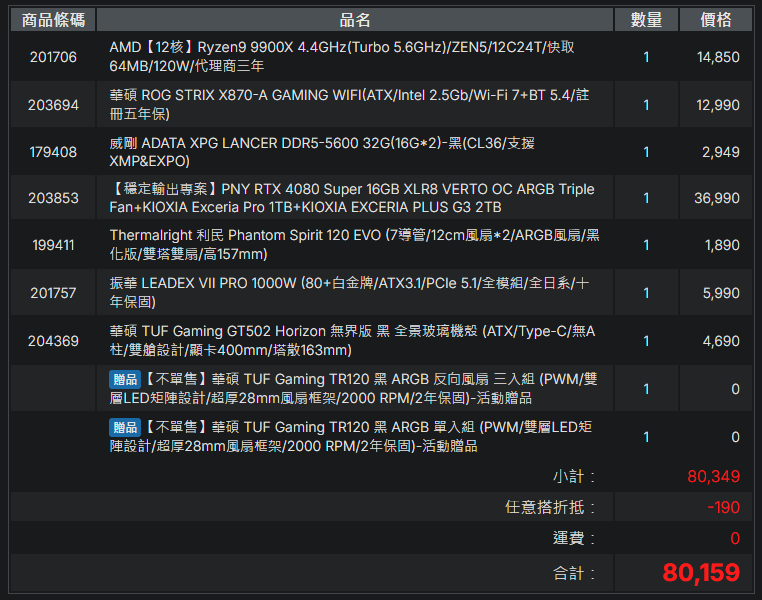762x600 pixels.
Task: Click the price 5,990
Action: click(721, 293)
